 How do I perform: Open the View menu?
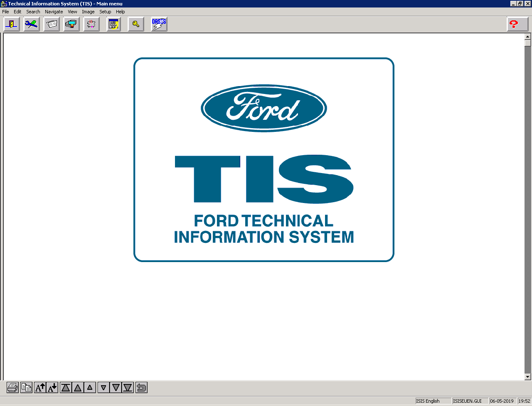[73, 12]
